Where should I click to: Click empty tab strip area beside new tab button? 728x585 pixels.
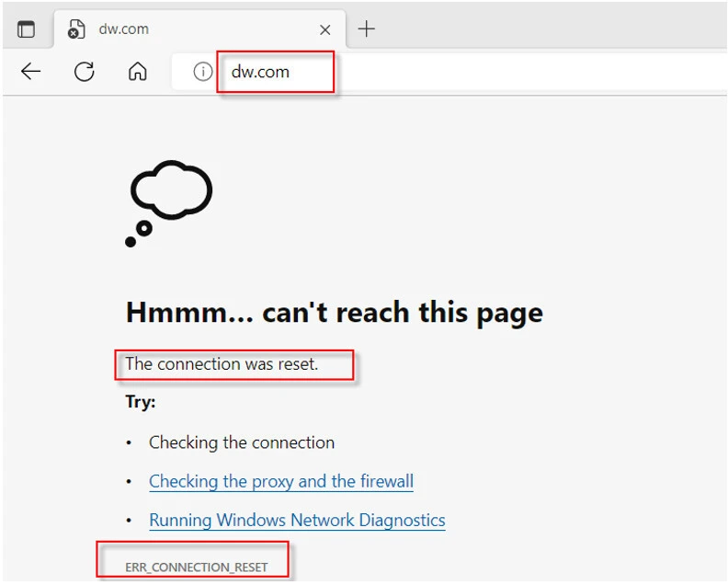(552, 29)
